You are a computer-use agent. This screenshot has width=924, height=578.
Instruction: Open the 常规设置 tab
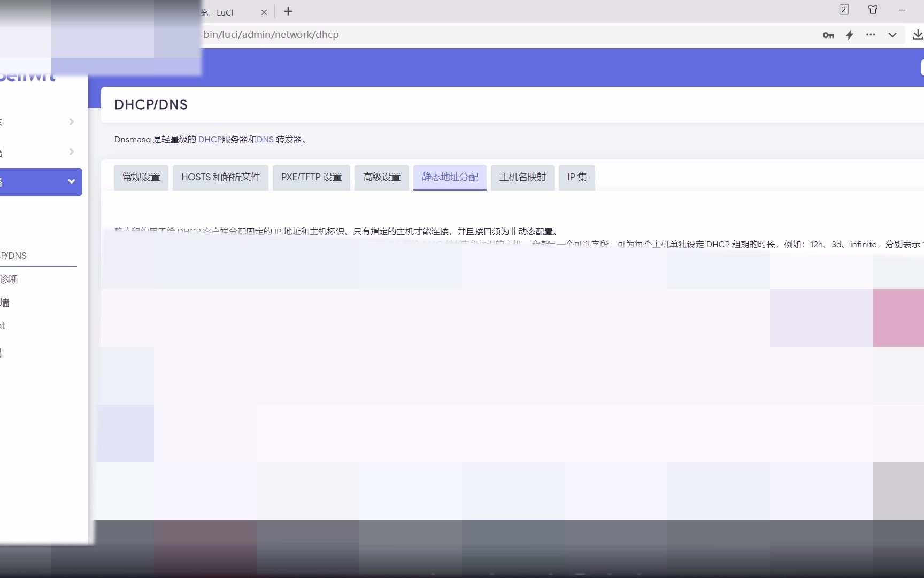point(141,177)
